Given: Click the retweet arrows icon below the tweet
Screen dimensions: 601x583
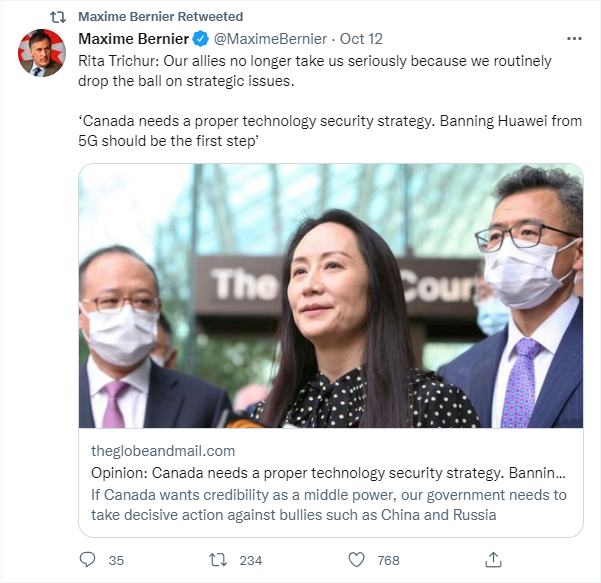Looking at the screenshot, I should click(218, 560).
